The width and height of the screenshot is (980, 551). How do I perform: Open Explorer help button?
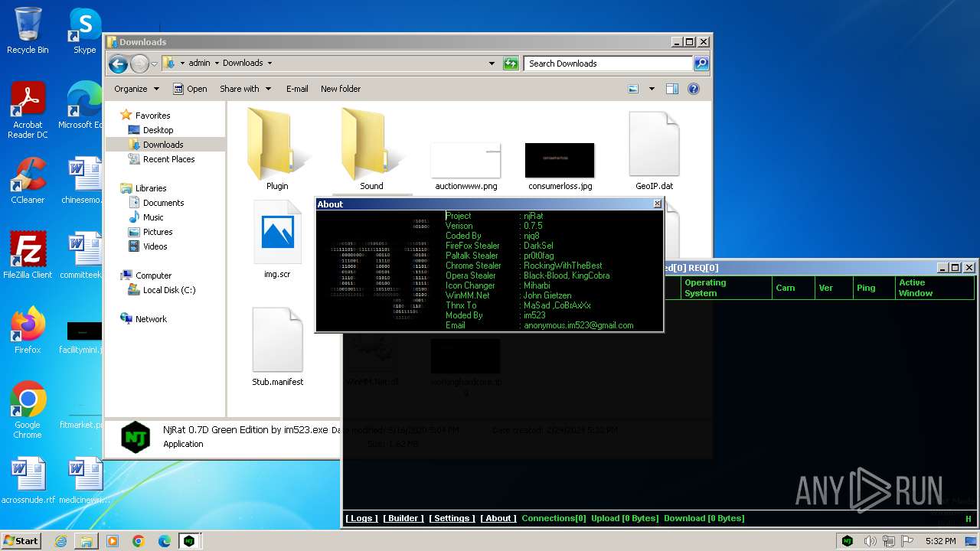coord(694,89)
